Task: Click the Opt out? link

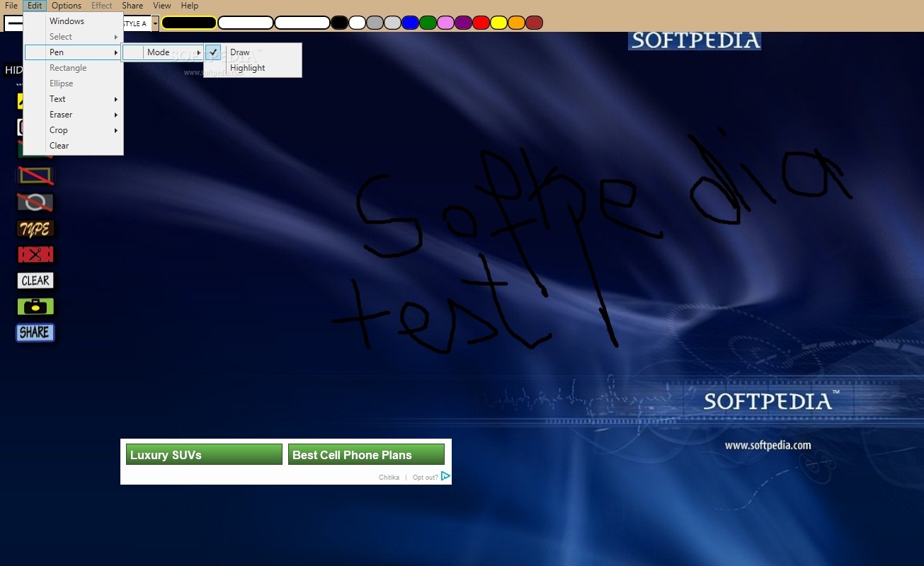Action: 425,478
